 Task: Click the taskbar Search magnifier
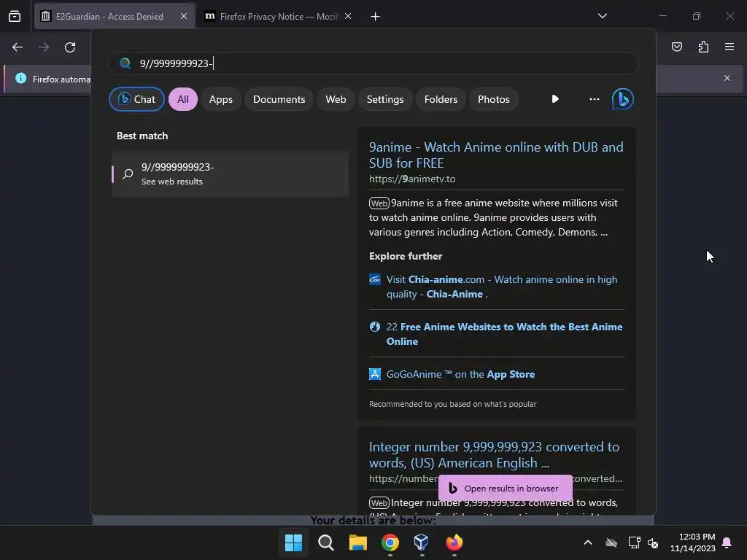point(326,542)
